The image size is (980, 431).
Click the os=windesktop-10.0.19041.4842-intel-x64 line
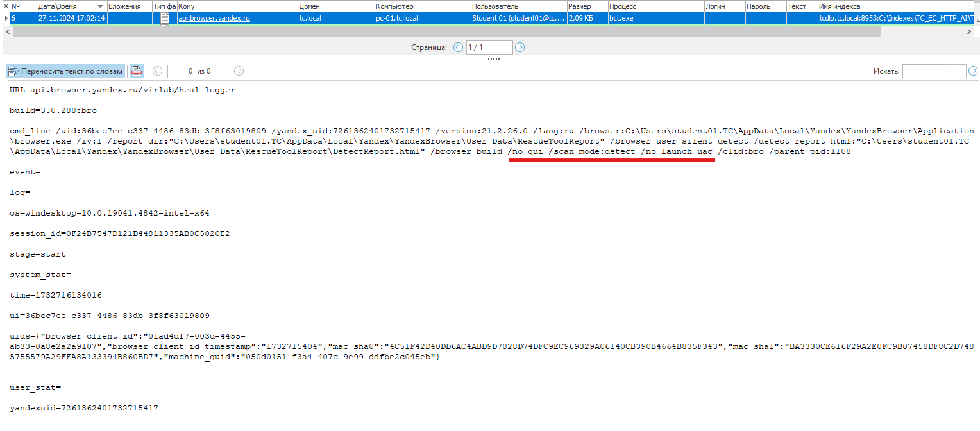click(x=110, y=213)
